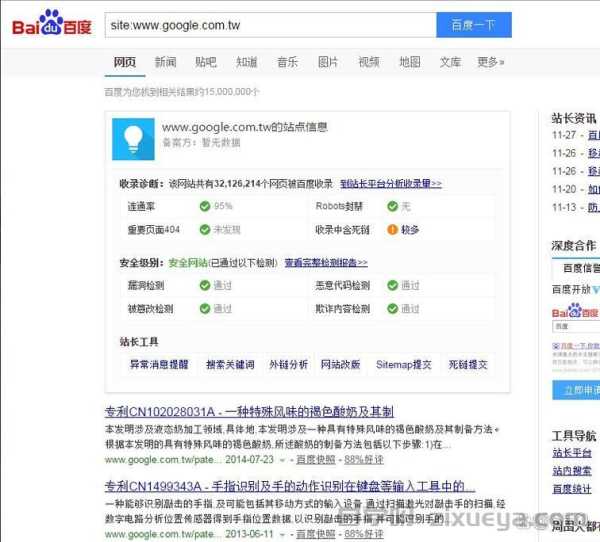Image resolution: width=600 pixels, height=542 pixels.
Task: Open the 搜索关键词 tool
Action: tap(230, 364)
